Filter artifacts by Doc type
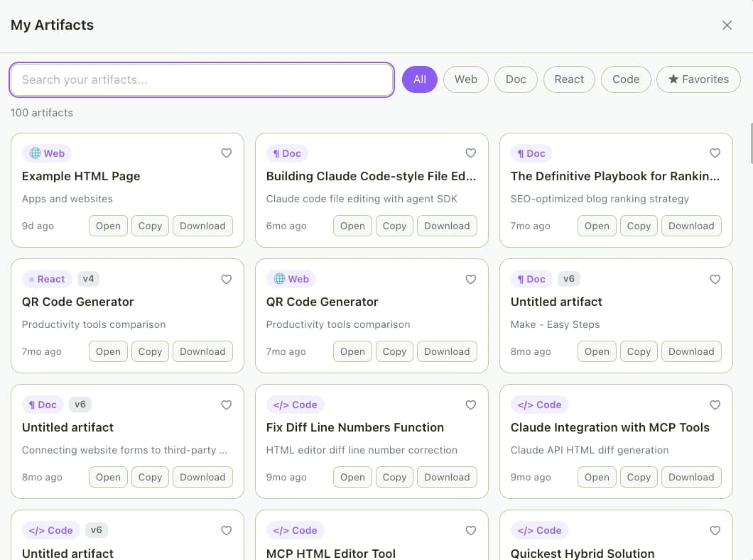This screenshot has width=753, height=560. coord(516,79)
